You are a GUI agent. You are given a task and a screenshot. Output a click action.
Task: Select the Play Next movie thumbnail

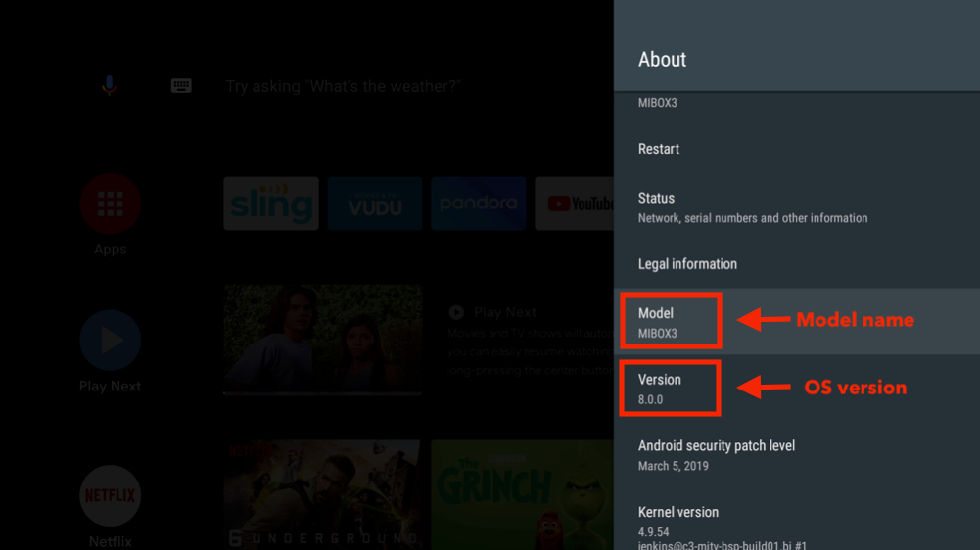(x=322, y=340)
